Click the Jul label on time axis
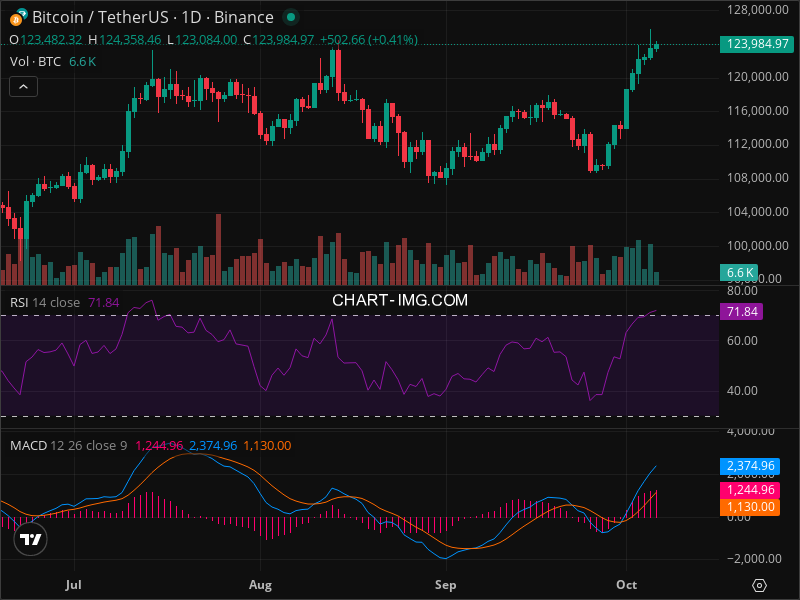800x600 pixels. click(x=72, y=584)
